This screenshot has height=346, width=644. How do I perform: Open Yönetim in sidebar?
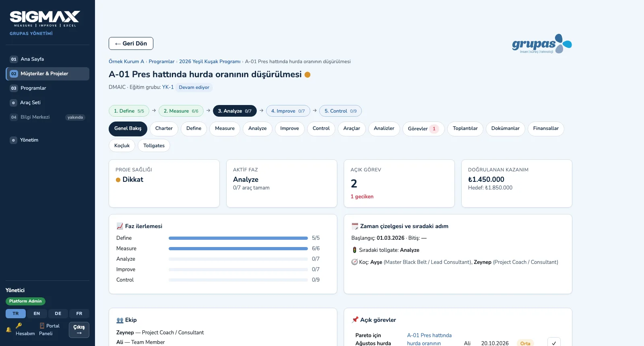pos(47,140)
